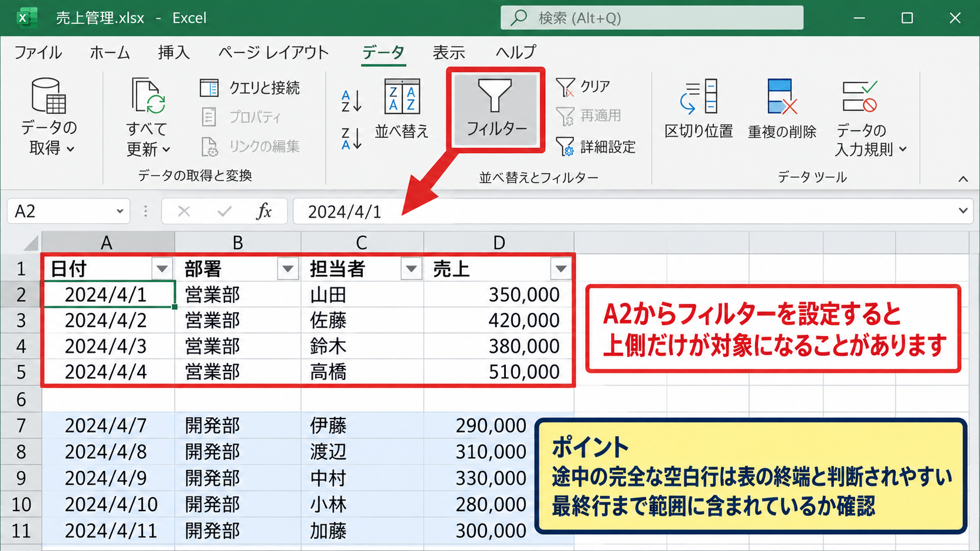Sort ascending with the A-to-Z icon
The height and width of the screenshot is (551, 980).
pyautogui.click(x=352, y=101)
